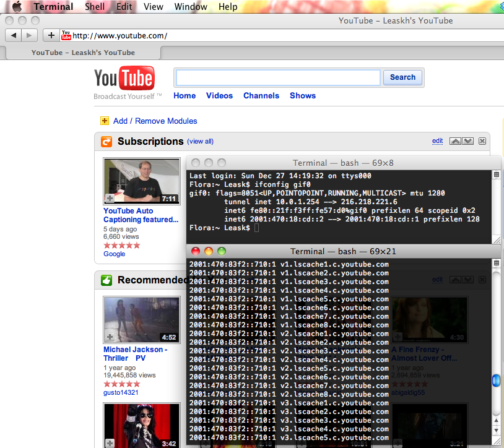
Task: Click the YouTube Search button
Action: (402, 77)
